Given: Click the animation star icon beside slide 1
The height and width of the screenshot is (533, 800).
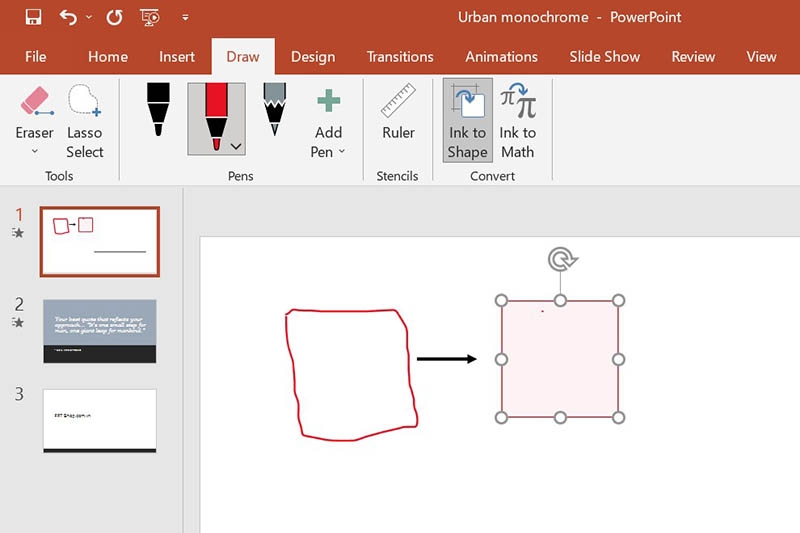Looking at the screenshot, I should [18, 233].
